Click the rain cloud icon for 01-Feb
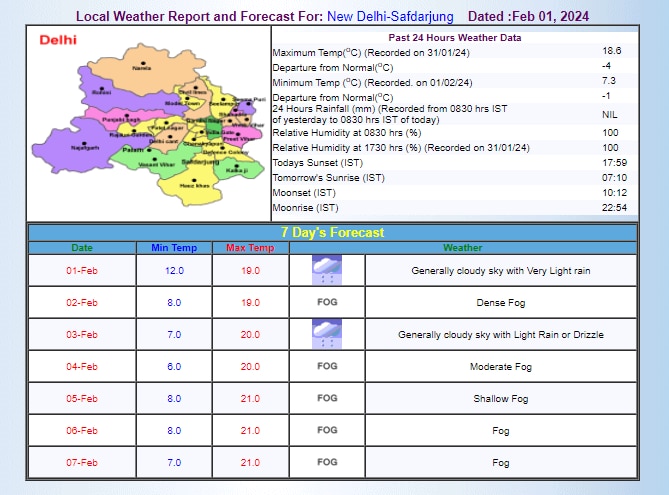Viewport: 669px width, 495px height. 326,270
